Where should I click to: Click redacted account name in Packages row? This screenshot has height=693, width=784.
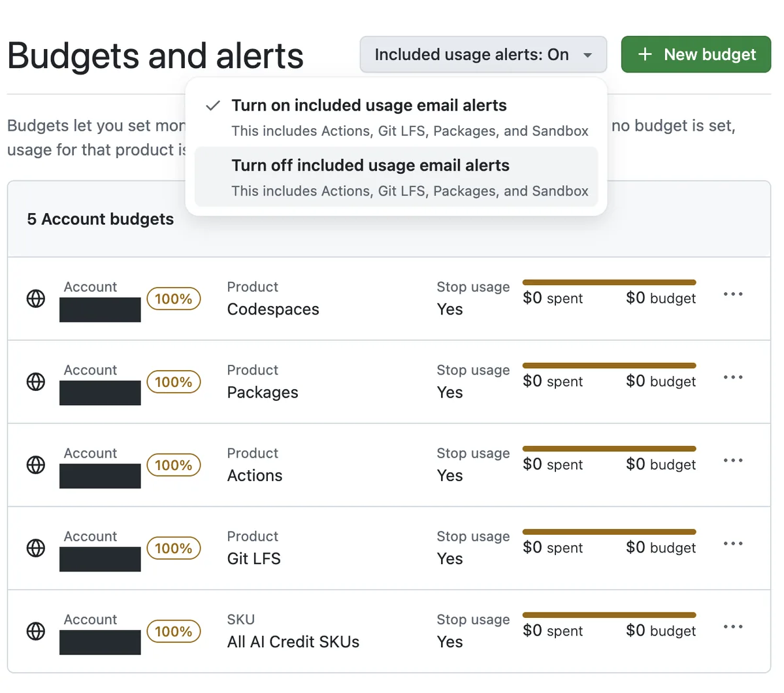[x=100, y=393]
